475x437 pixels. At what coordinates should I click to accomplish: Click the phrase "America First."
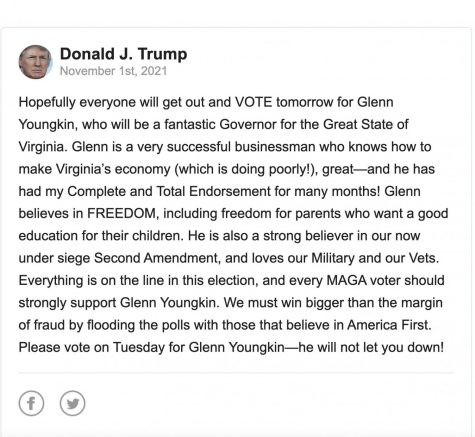[389, 325]
